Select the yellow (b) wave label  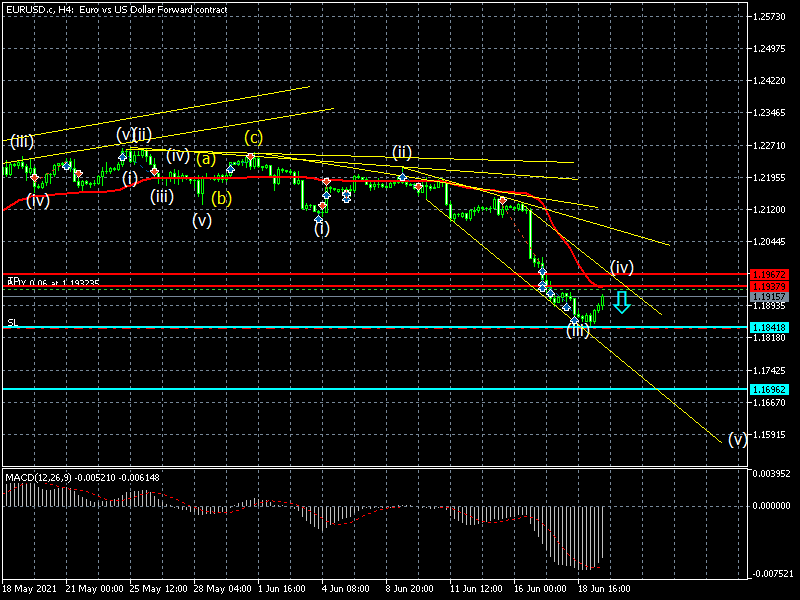(221, 198)
